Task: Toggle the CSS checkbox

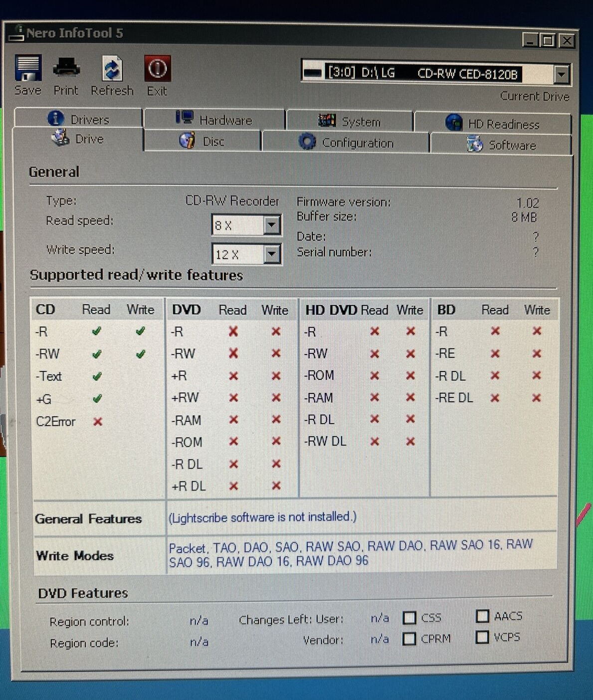Action: click(x=409, y=618)
